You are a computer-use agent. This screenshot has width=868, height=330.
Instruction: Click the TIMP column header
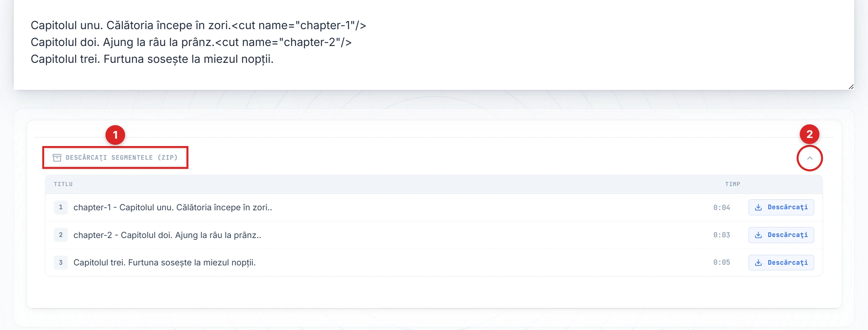732,184
